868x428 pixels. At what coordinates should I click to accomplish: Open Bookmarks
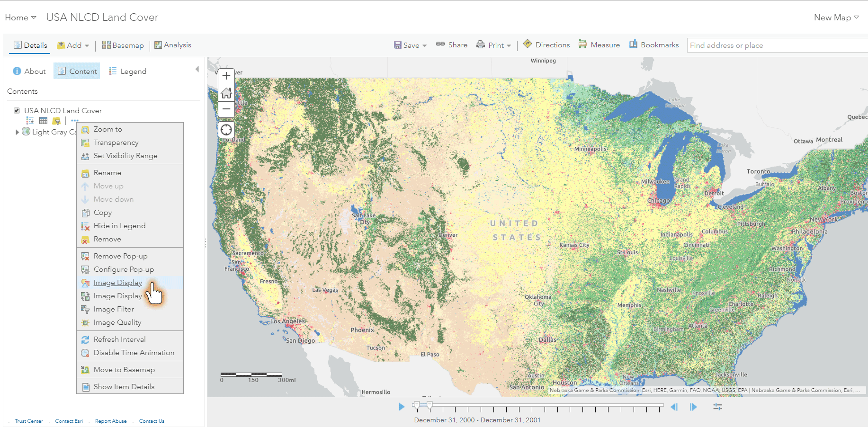point(654,45)
